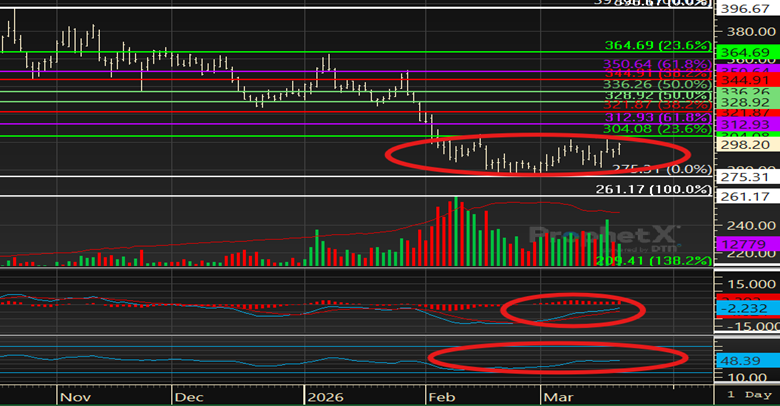Click the 209.41 (138.2%) extension label
780x406 pixels.
click(654, 261)
